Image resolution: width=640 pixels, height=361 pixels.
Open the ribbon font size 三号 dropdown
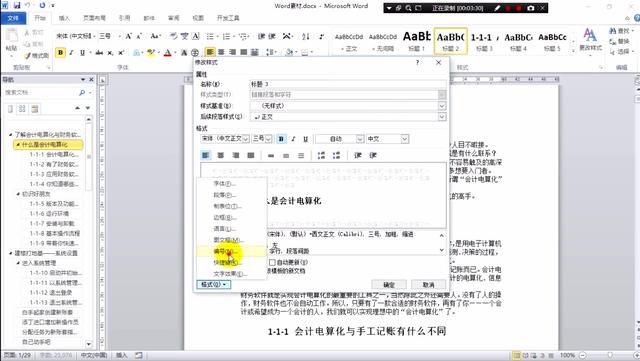pyautogui.click(x=119, y=36)
